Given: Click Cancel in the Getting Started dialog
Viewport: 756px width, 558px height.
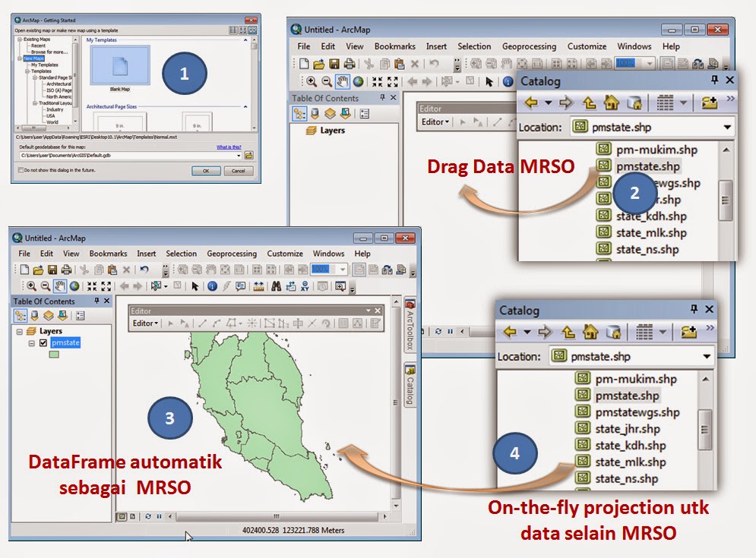Looking at the screenshot, I should point(238,171).
